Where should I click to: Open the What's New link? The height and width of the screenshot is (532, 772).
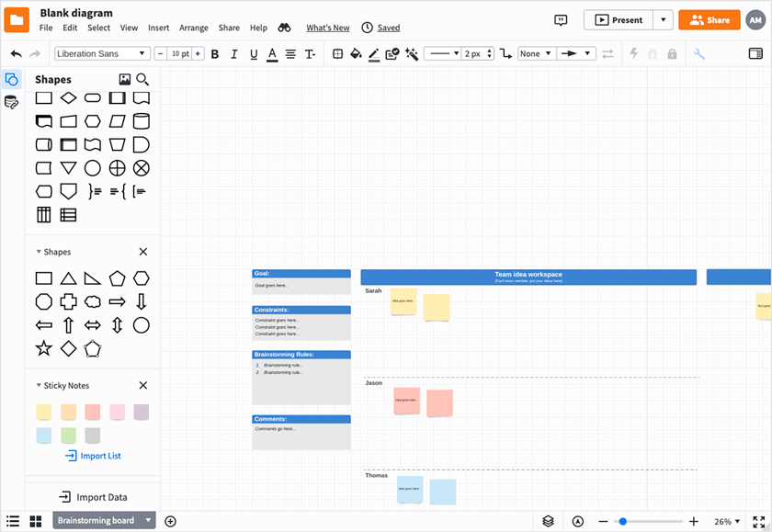(328, 28)
